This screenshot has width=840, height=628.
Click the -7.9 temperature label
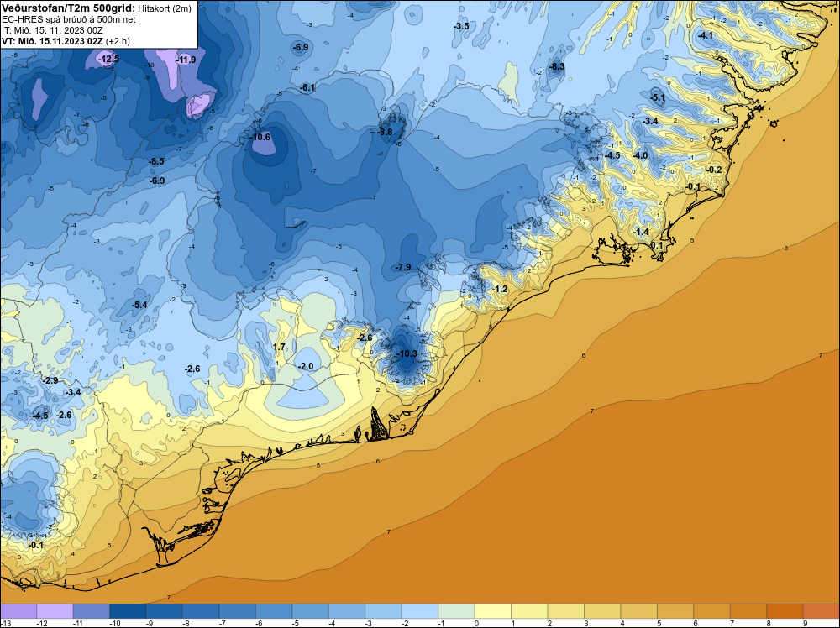(403, 267)
